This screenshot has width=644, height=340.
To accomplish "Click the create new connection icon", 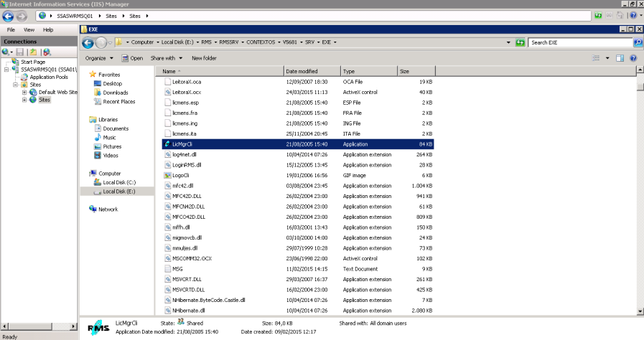I will point(5,52).
